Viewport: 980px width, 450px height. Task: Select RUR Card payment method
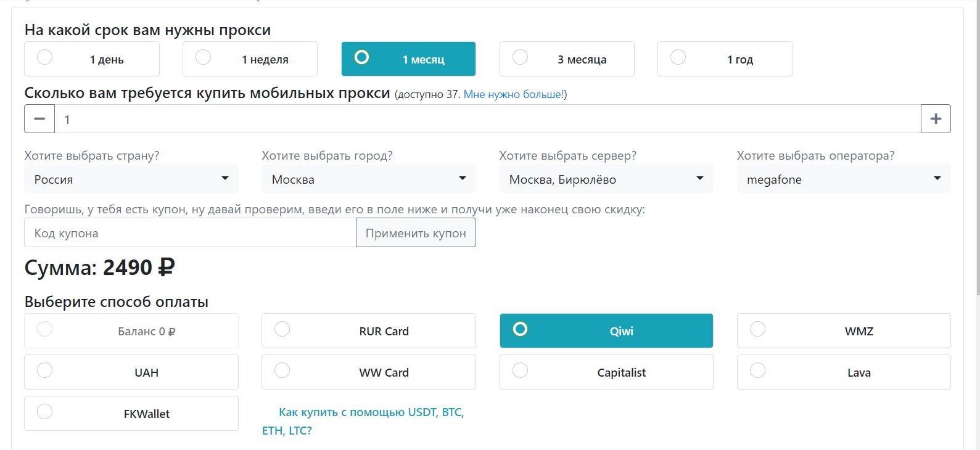point(368,331)
